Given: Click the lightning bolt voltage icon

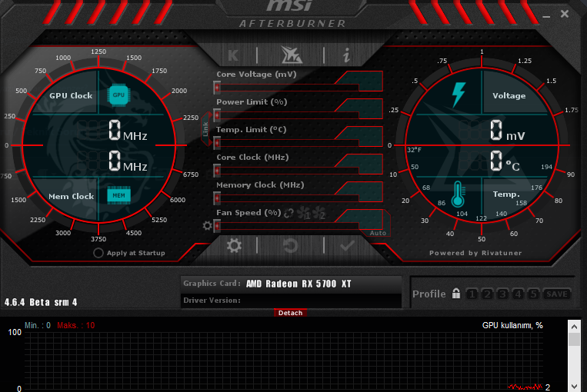Looking at the screenshot, I should click(x=459, y=95).
